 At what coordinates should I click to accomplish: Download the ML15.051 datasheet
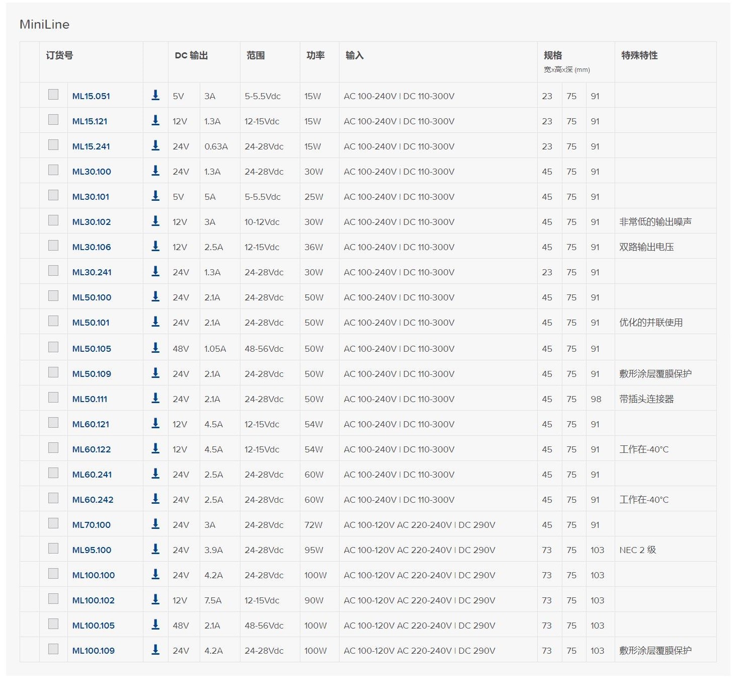click(155, 95)
